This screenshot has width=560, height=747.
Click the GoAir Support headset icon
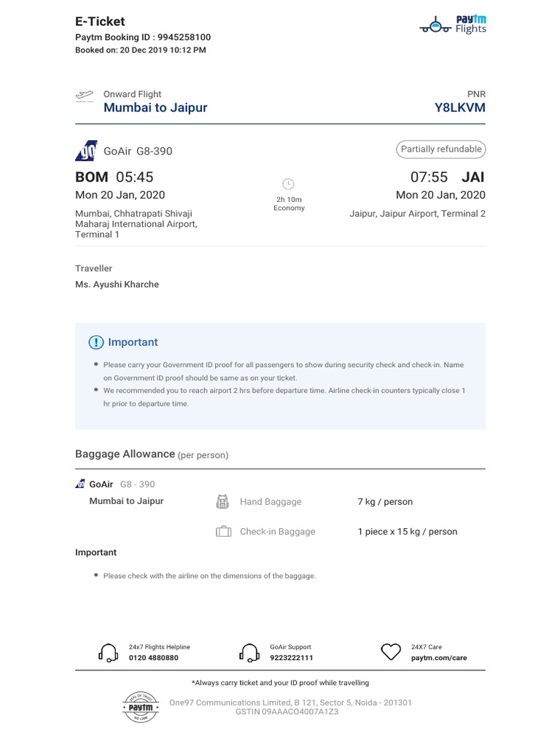coord(249,652)
